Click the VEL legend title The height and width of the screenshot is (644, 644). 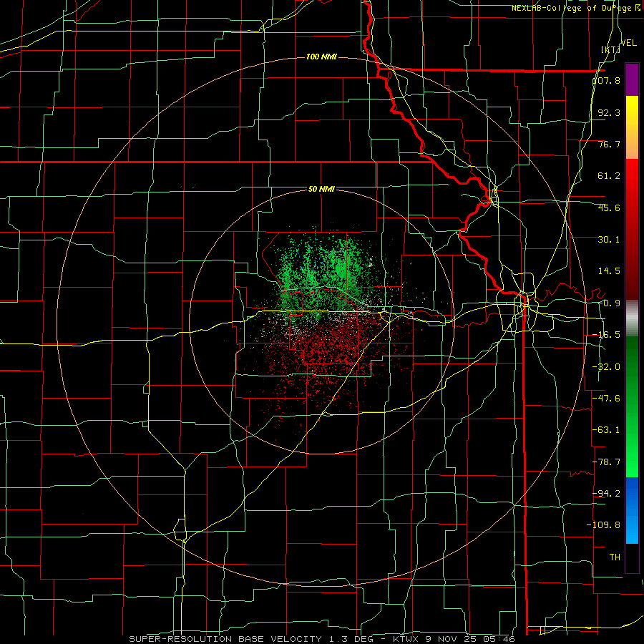(628, 43)
